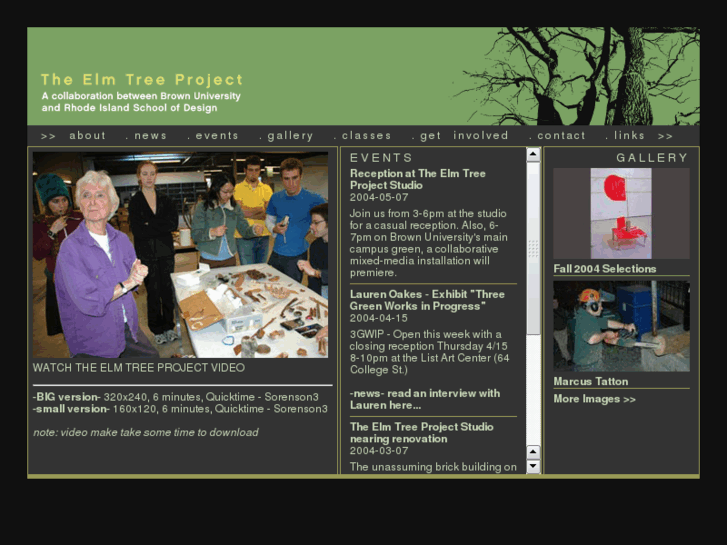Image resolution: width=727 pixels, height=545 pixels.
Task: Click the events scrollbar down arrow
Action: point(533,466)
